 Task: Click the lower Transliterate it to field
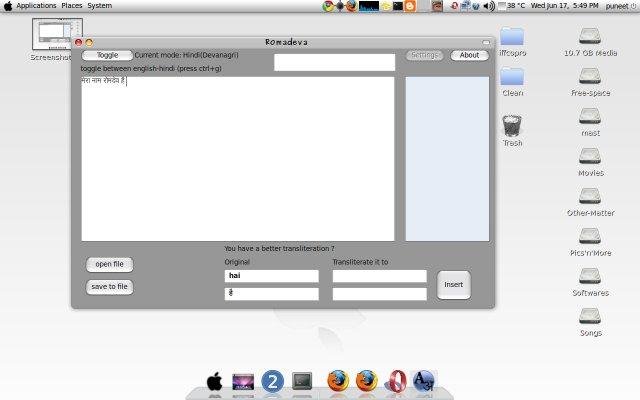380,294
